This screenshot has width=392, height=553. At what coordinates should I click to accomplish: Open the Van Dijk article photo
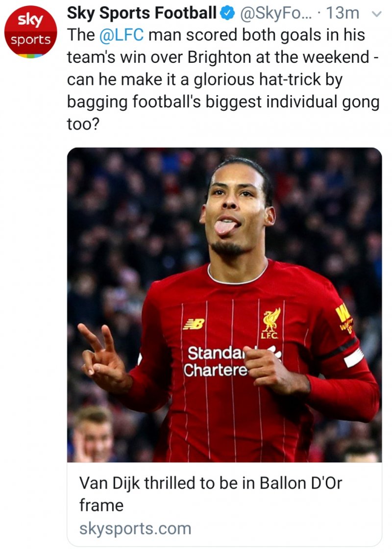pos(224,305)
